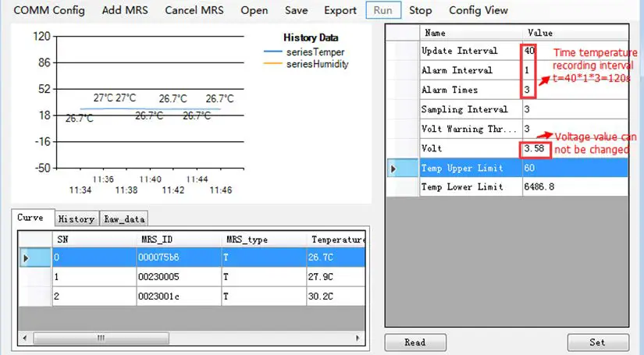Click the Alarm Times value field
644x355 pixels.
tap(575, 90)
